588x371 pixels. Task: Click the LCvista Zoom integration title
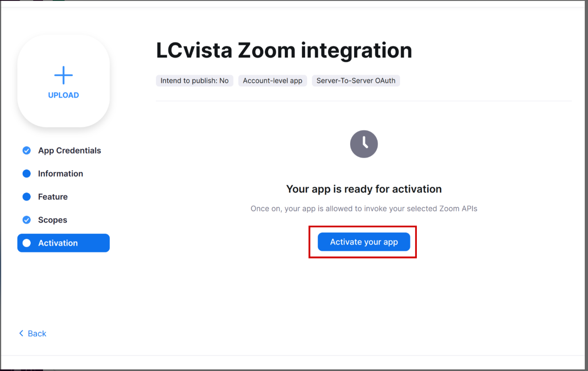click(284, 51)
